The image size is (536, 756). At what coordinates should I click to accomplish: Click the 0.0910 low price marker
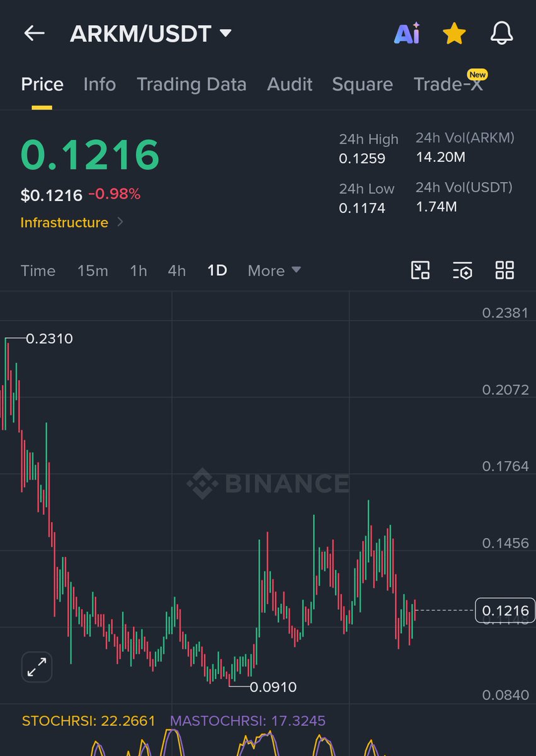273,687
